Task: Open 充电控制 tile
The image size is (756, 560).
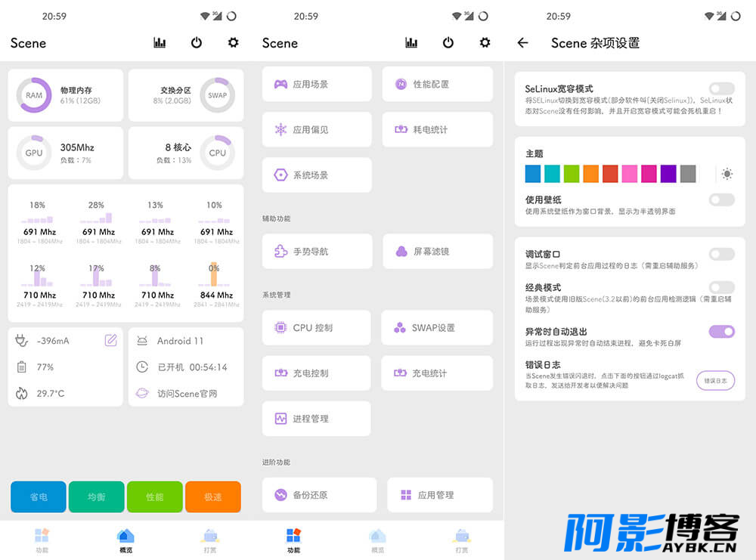Action: pos(317,373)
